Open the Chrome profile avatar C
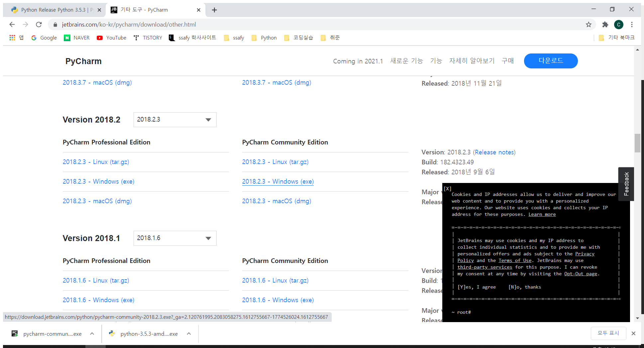The width and height of the screenshot is (644, 348). pos(619,24)
